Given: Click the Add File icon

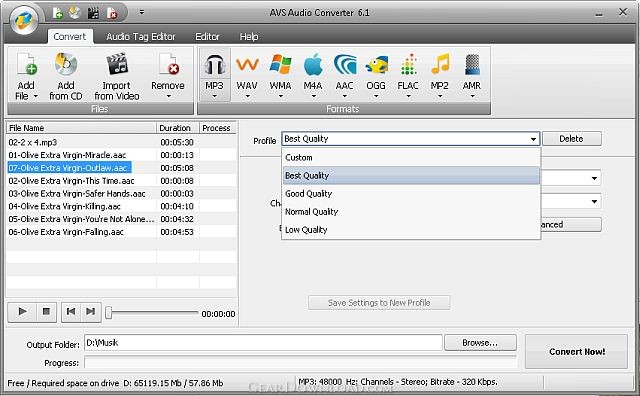Looking at the screenshot, I should [27, 64].
